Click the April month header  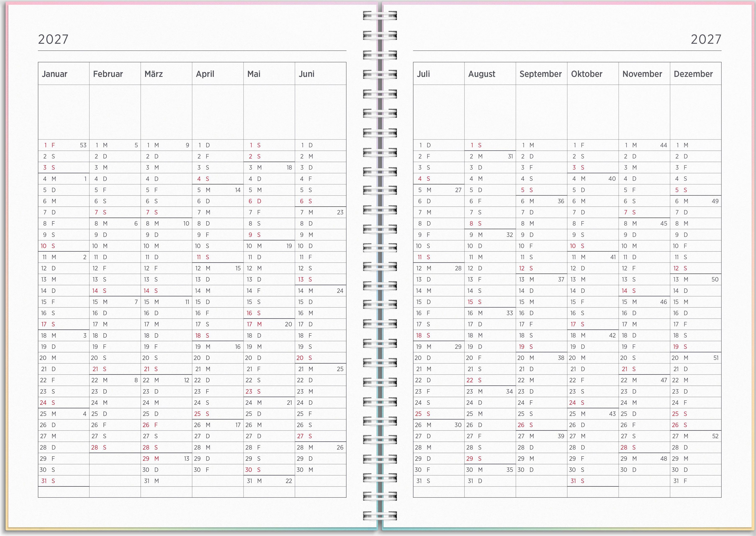(205, 74)
